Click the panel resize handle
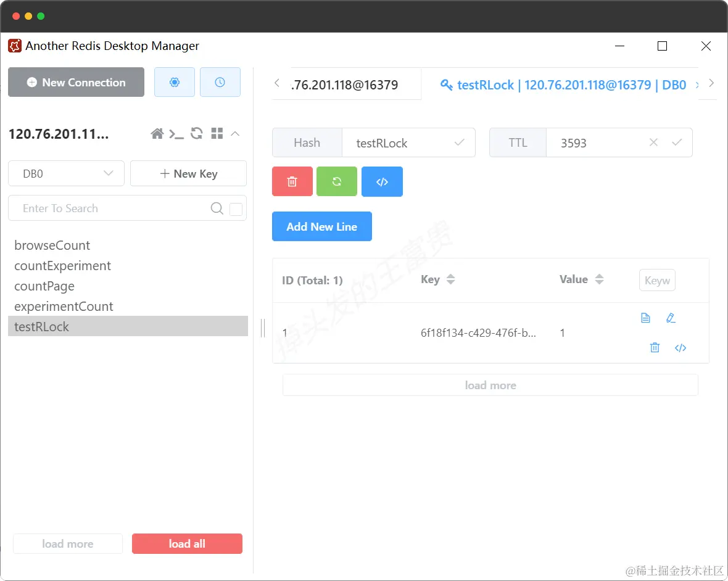This screenshot has width=728, height=581. point(263,328)
